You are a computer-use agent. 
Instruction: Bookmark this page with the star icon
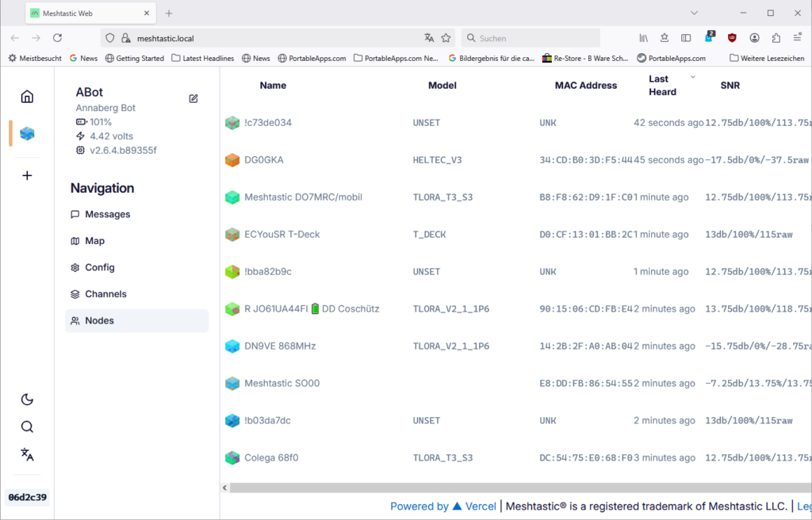click(446, 38)
